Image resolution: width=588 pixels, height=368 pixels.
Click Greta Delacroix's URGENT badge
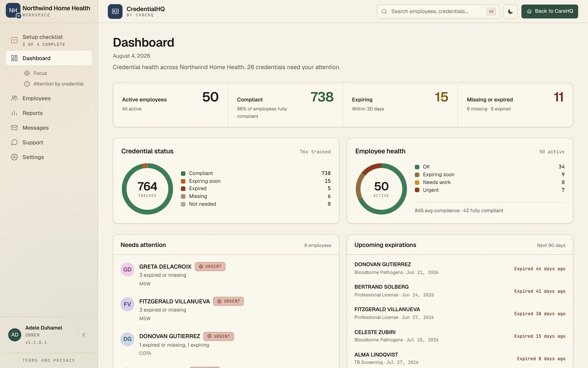[210, 266]
